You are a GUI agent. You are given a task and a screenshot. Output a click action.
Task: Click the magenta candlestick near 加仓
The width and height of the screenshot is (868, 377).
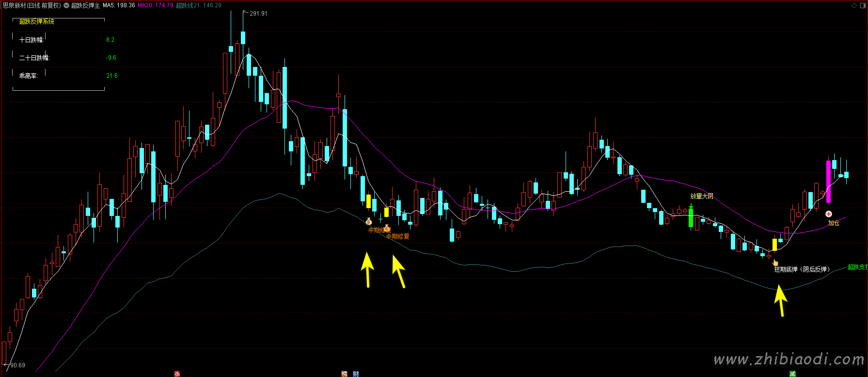(x=828, y=181)
